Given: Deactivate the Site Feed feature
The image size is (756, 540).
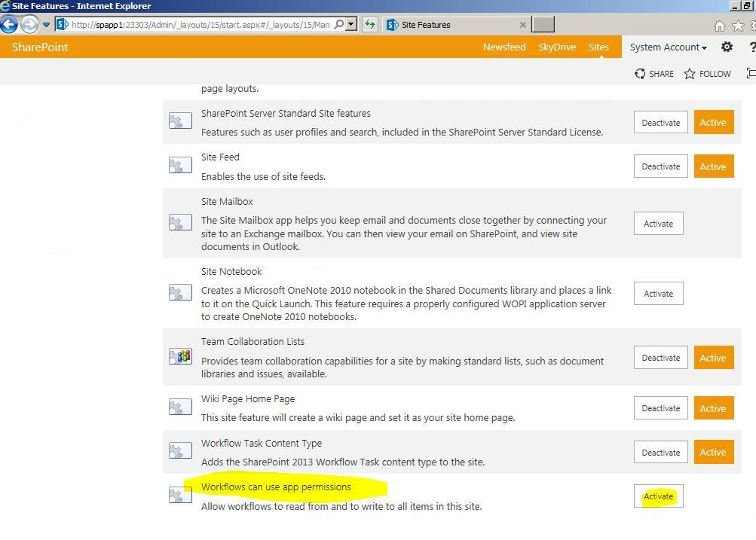Looking at the screenshot, I should coord(660,166).
